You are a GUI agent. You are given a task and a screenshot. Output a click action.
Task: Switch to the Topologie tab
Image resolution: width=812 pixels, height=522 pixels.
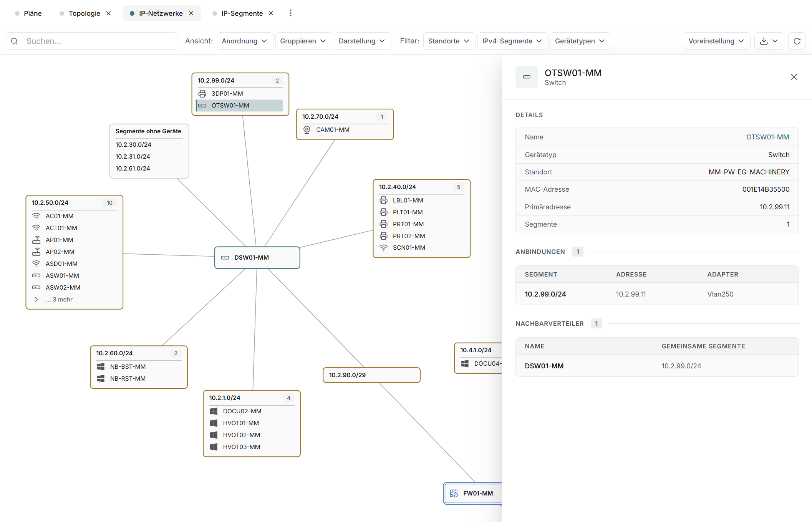[85, 13]
